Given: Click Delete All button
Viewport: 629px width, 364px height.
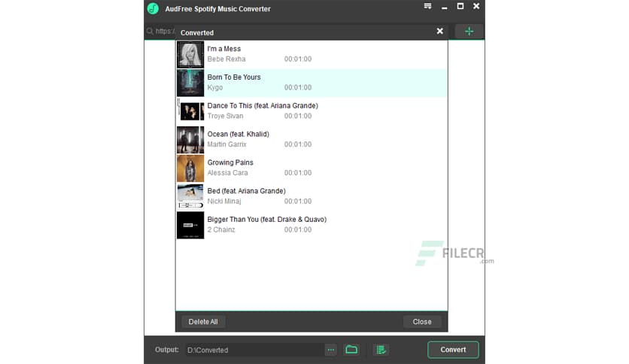Looking at the screenshot, I should point(203,321).
